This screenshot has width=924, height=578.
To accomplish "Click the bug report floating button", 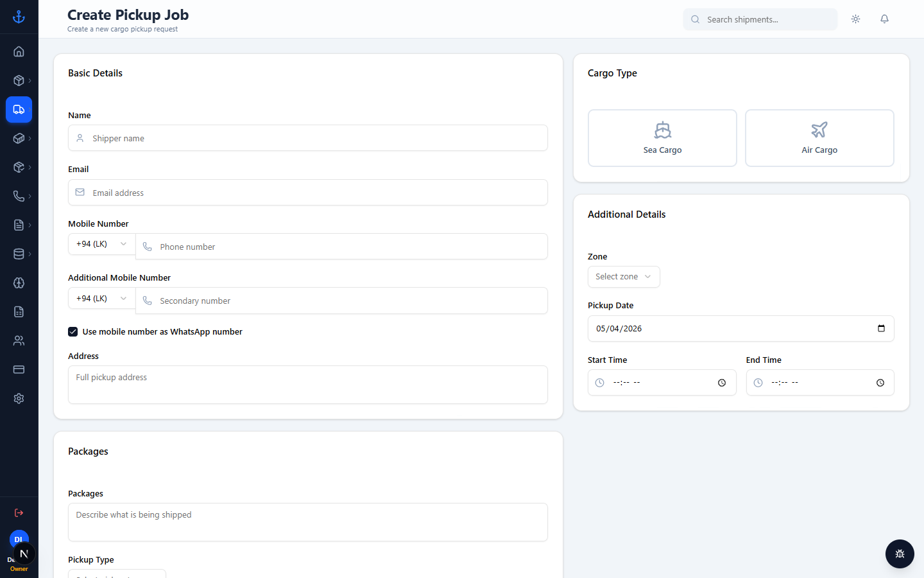I will (x=900, y=554).
